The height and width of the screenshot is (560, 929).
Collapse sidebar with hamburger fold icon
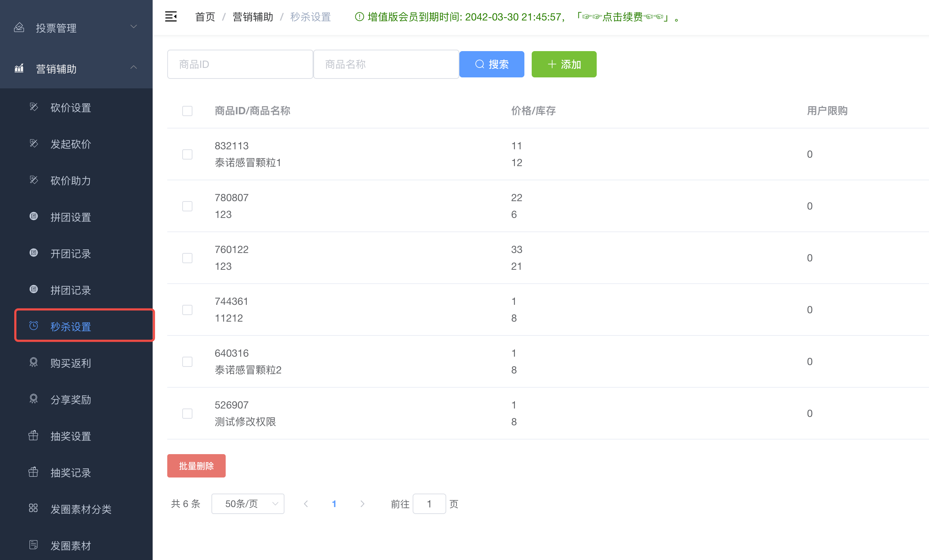pyautogui.click(x=171, y=16)
